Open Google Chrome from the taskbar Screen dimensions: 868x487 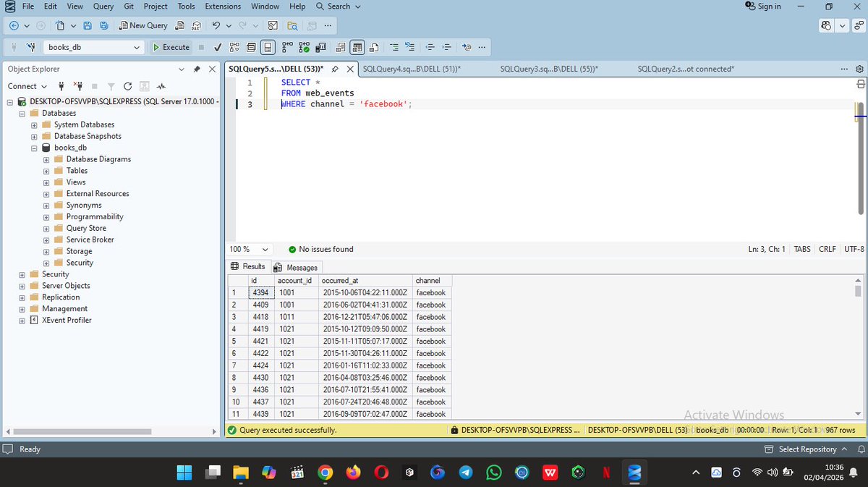click(325, 473)
